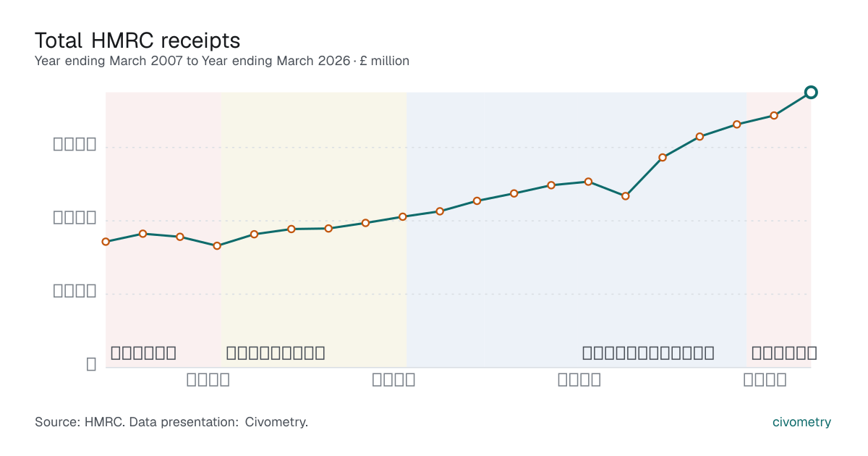Select the second data point on the line
Viewport: 868px width, 456px height.
point(142,234)
